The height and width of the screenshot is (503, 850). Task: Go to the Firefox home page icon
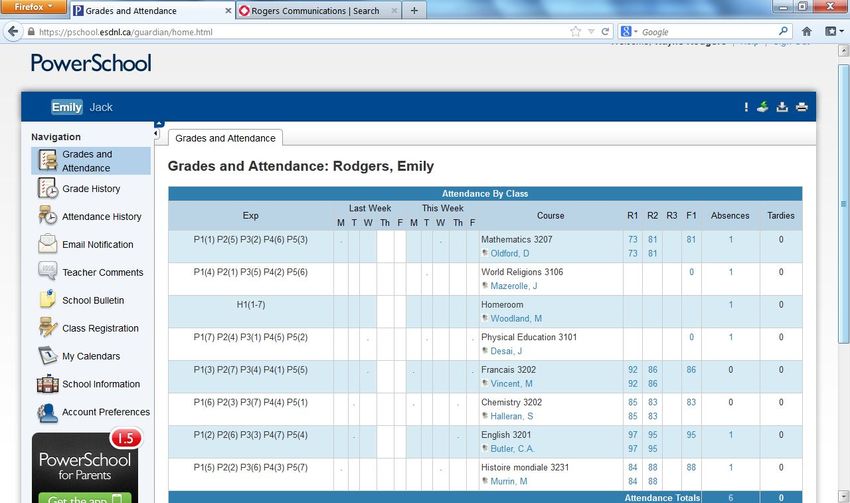[x=807, y=31]
